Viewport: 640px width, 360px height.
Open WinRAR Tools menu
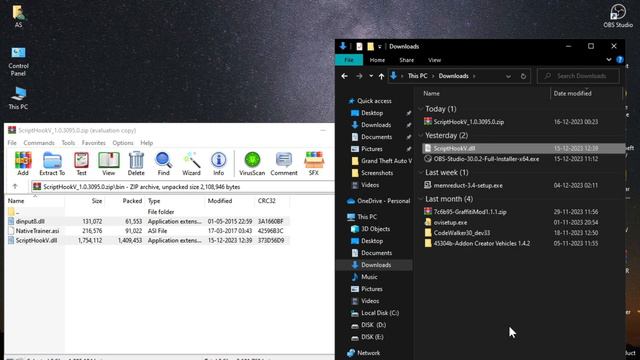[68, 143]
